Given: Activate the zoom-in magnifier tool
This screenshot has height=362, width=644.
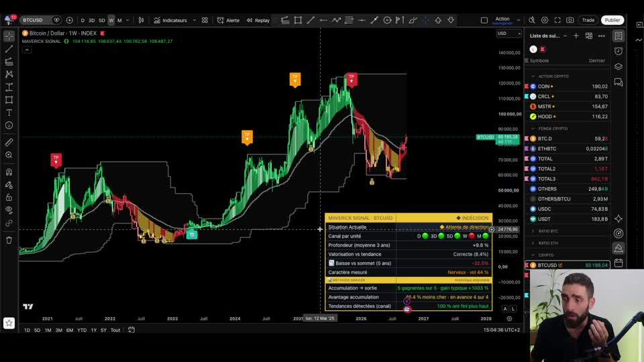Looking at the screenshot, I should (x=9, y=155).
